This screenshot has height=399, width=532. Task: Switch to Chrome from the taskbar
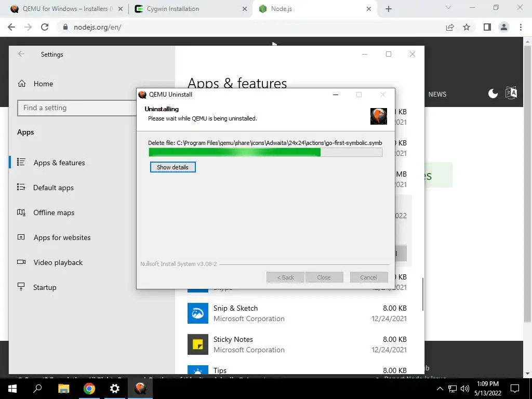click(x=89, y=389)
